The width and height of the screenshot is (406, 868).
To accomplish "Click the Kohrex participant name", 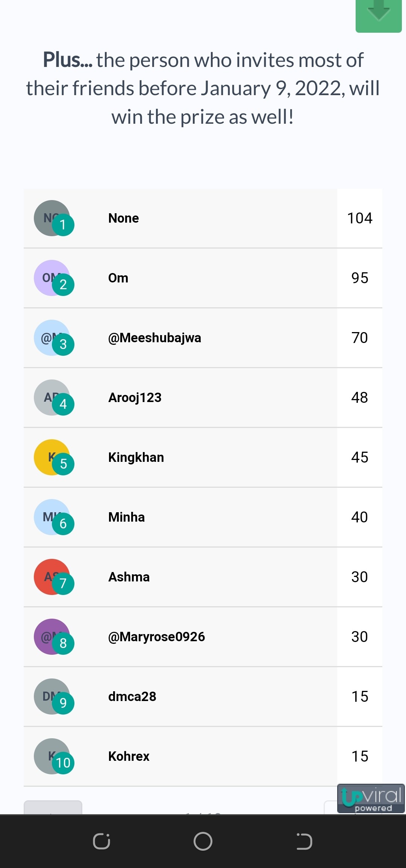I will 129,756.
